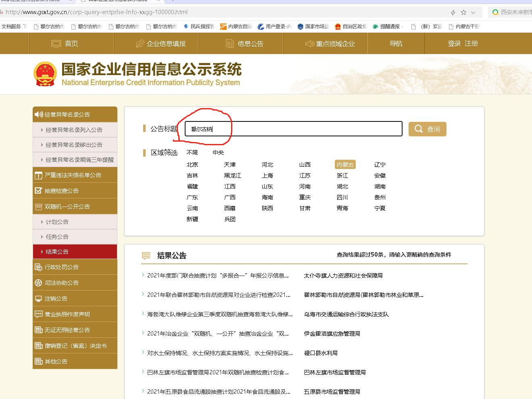Click the megaphone icon next to 重点领域企业
The width and height of the screenshot is (532, 399).
pyautogui.click(x=309, y=44)
